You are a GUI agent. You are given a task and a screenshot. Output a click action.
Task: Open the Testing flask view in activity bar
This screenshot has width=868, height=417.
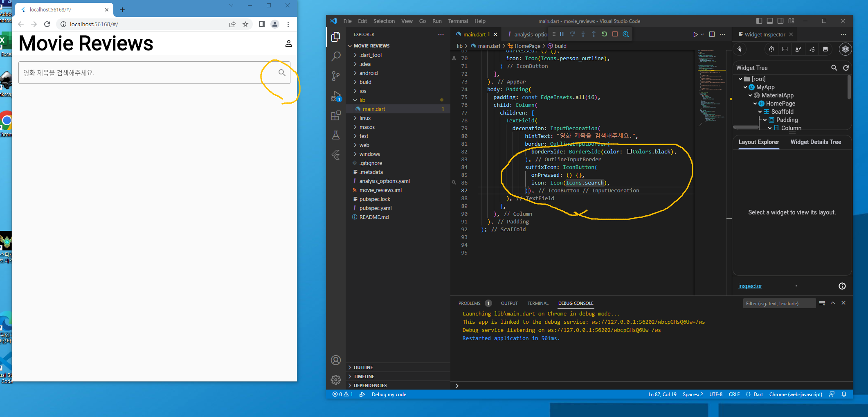pyautogui.click(x=336, y=135)
